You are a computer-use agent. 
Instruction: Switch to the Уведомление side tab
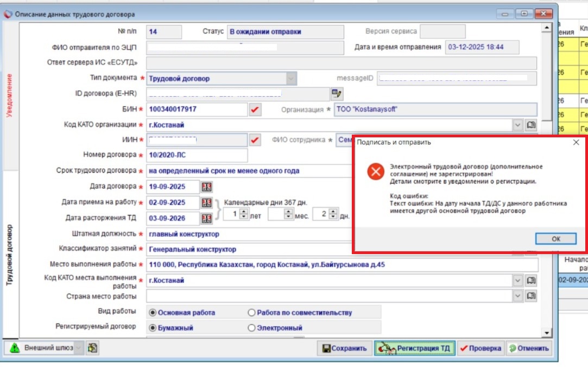pos(9,96)
